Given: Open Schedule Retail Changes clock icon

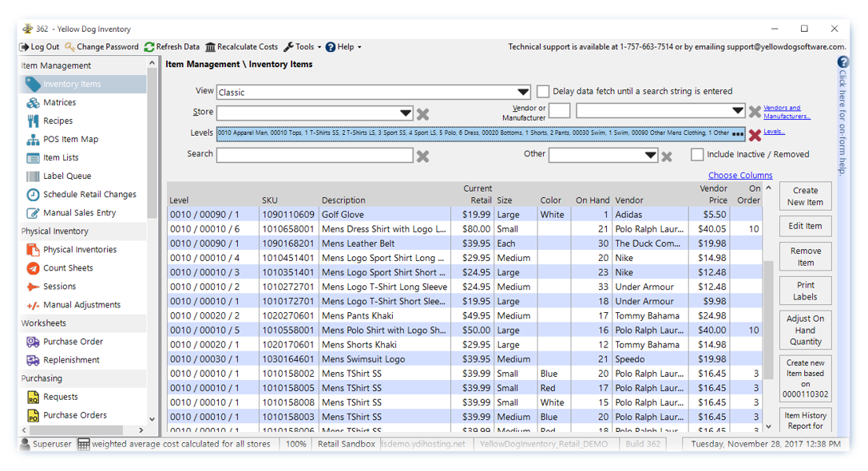Looking at the screenshot, I should [x=34, y=194].
